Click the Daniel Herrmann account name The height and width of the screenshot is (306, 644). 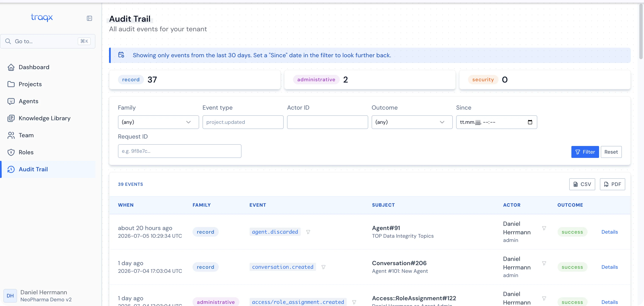[x=43, y=292]
